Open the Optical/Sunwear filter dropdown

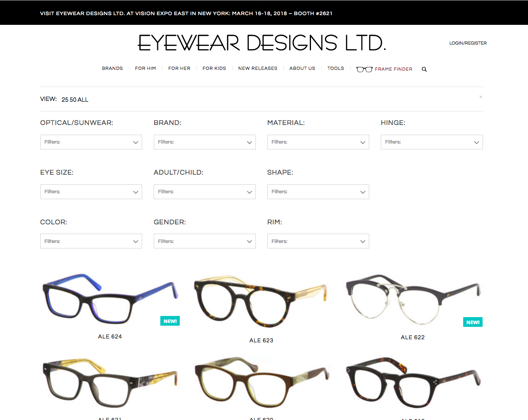[x=91, y=142]
